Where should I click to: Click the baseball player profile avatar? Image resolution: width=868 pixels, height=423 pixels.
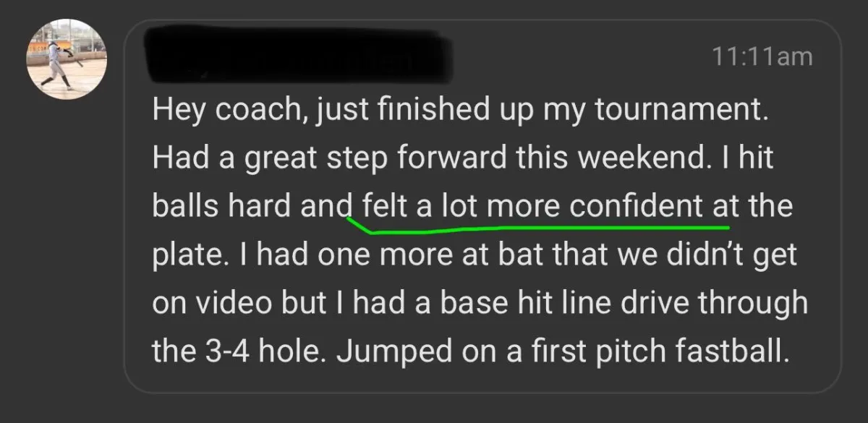click(x=67, y=59)
